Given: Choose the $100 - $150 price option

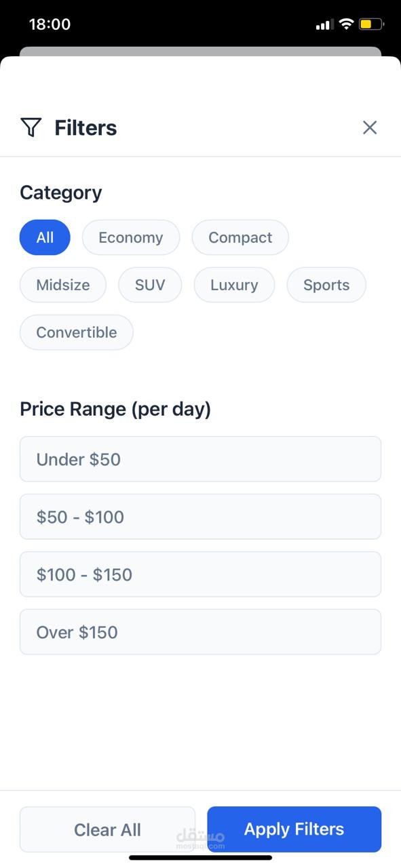Looking at the screenshot, I should [x=200, y=574].
